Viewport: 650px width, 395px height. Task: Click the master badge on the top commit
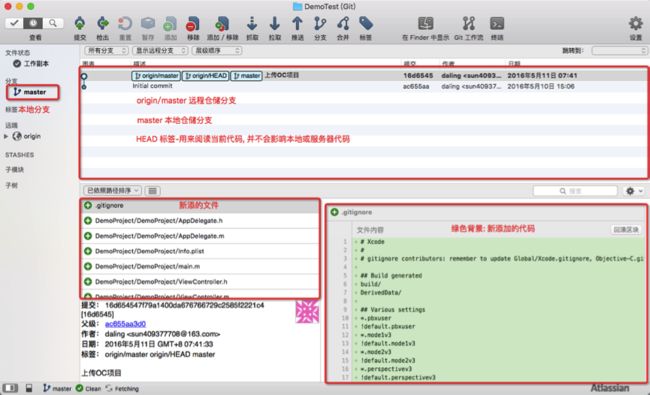click(x=246, y=76)
